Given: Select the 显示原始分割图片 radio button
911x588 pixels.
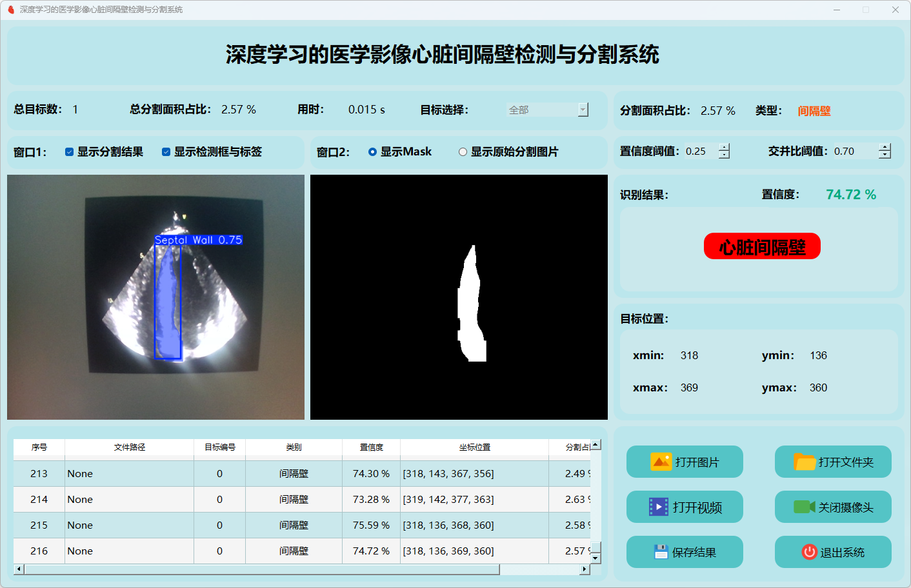Looking at the screenshot, I should 463,152.
